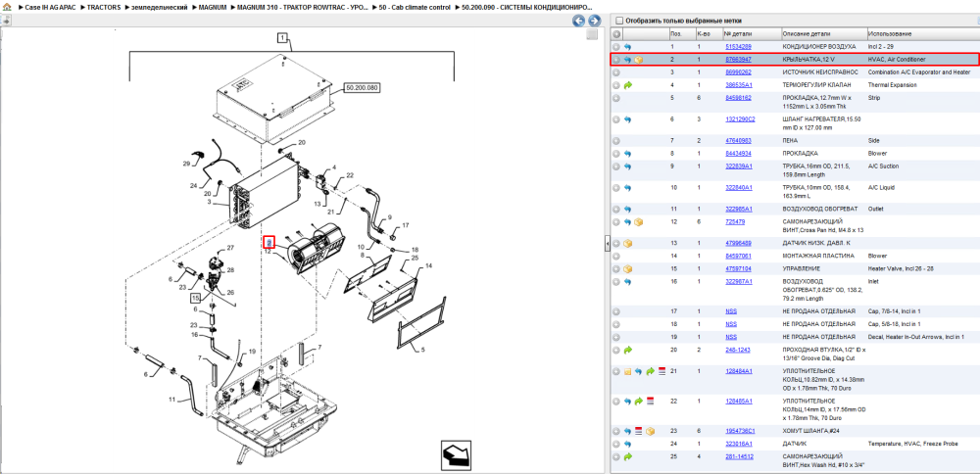This screenshot has height=474, width=980.
Task: Click the green arrow icon in row 4
Action: point(627,85)
